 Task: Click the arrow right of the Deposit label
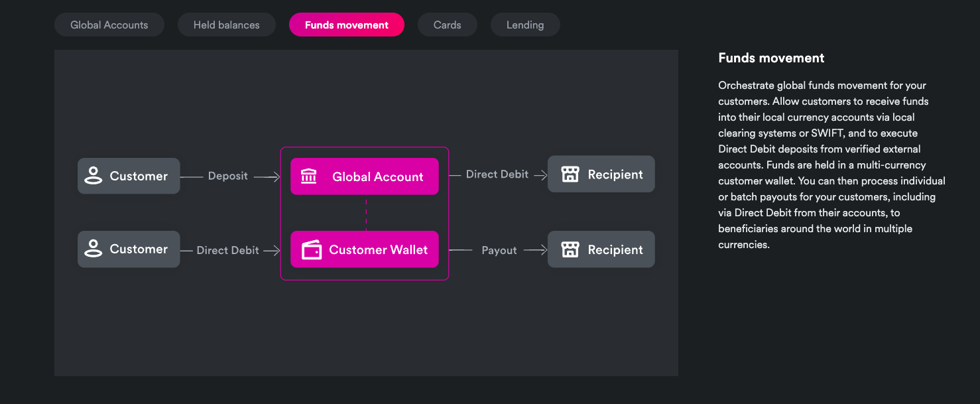click(x=268, y=177)
